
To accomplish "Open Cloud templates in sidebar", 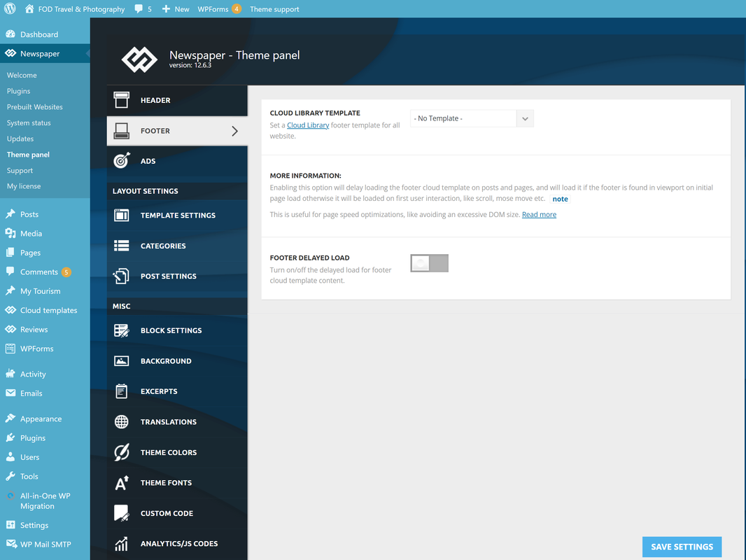I will coord(45,310).
